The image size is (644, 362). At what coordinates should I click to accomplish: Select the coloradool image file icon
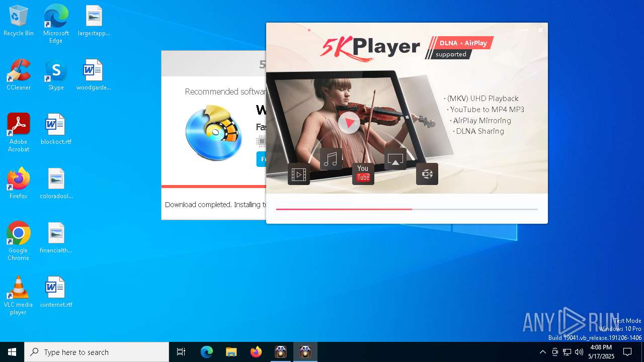pos(56,184)
